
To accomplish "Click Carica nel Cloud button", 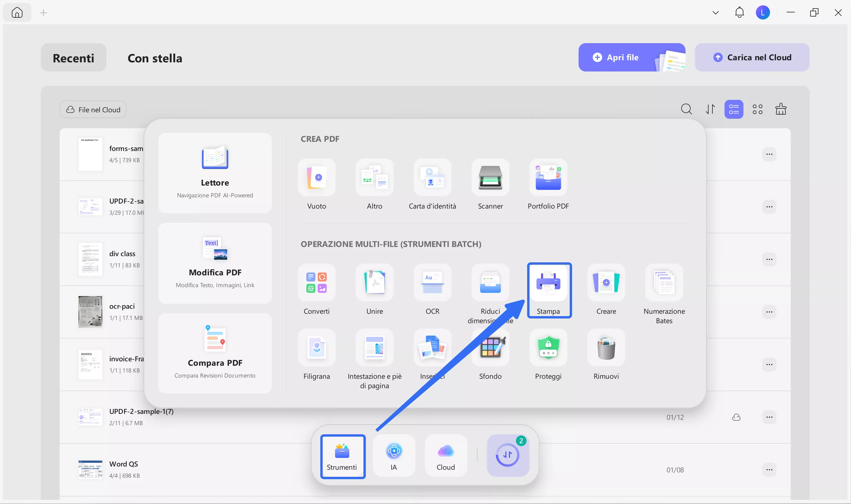I will pyautogui.click(x=752, y=57).
